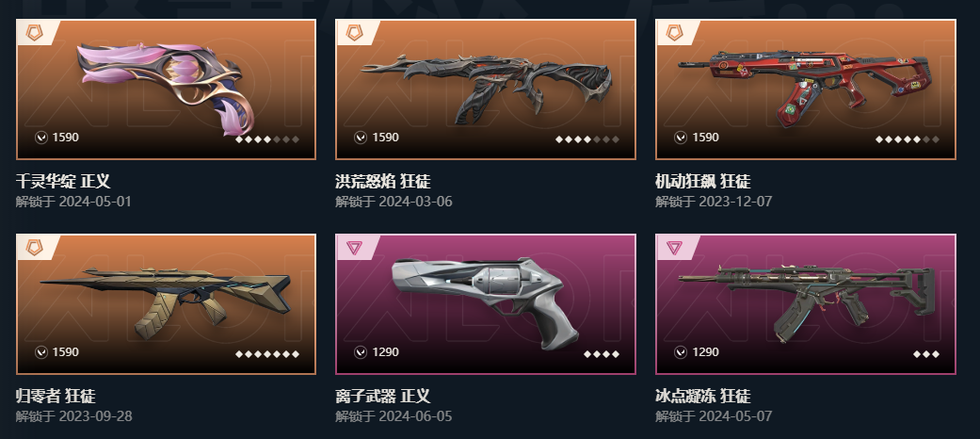Open the 千灵华绽 正义 skin title
Image resolution: width=980 pixels, height=439 pixels.
click(x=63, y=182)
